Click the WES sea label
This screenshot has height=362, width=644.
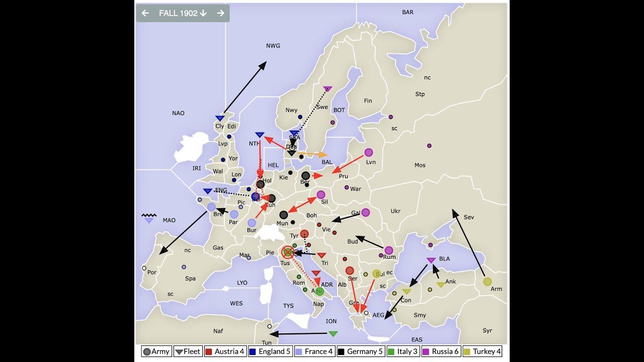click(236, 303)
